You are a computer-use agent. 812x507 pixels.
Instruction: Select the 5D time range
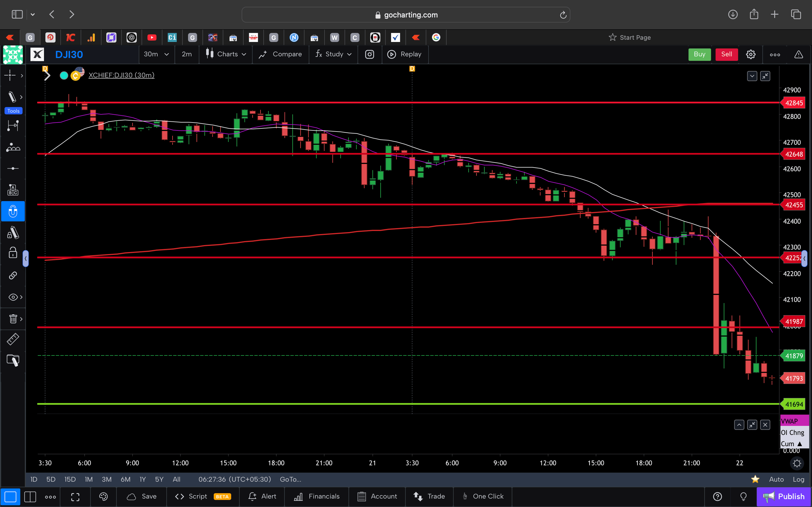pyautogui.click(x=51, y=479)
